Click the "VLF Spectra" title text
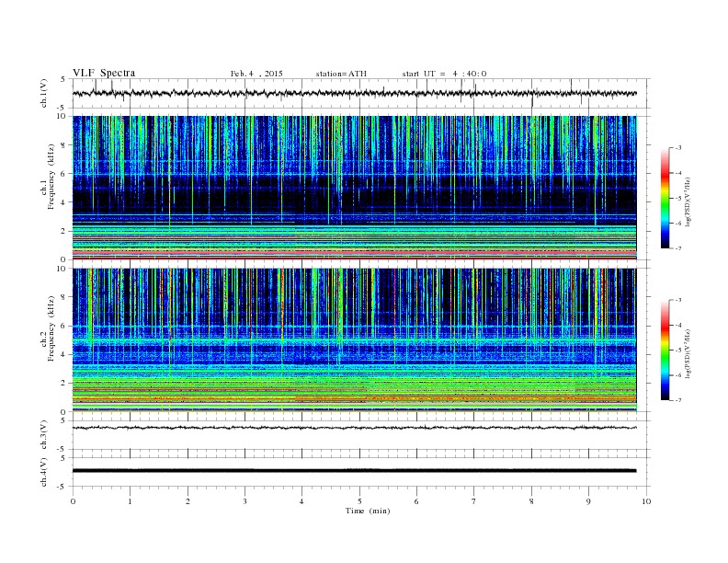The width and height of the screenshot is (728, 563). coord(104,73)
